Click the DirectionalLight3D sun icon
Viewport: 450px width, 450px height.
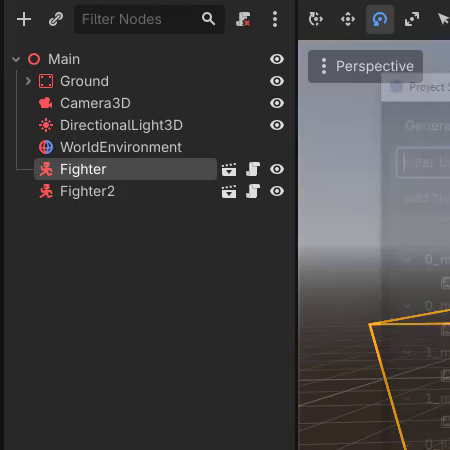(46, 125)
